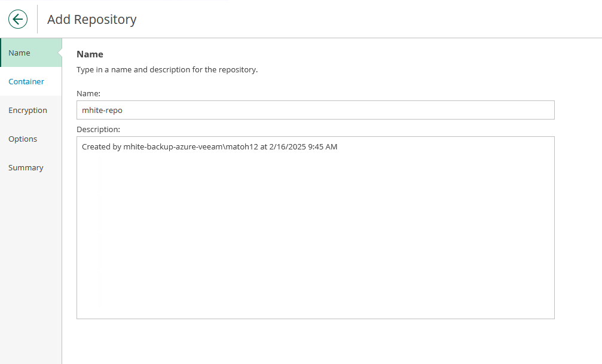Click the "Description:" field label
The height and width of the screenshot is (364, 602).
98,129
